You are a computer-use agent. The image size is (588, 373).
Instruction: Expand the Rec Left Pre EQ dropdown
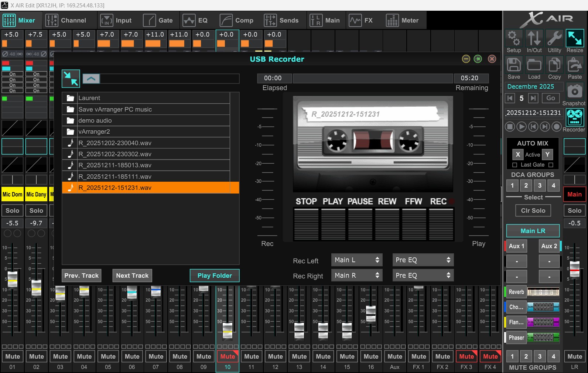[423, 260]
